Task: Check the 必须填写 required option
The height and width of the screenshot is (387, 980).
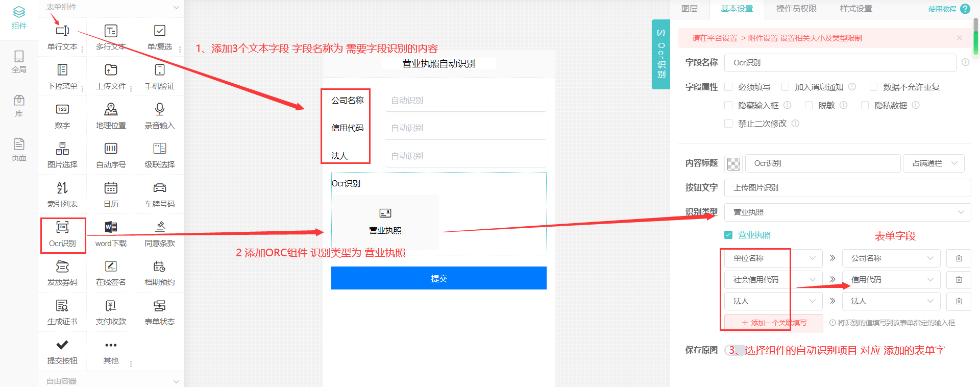Action: (x=728, y=87)
